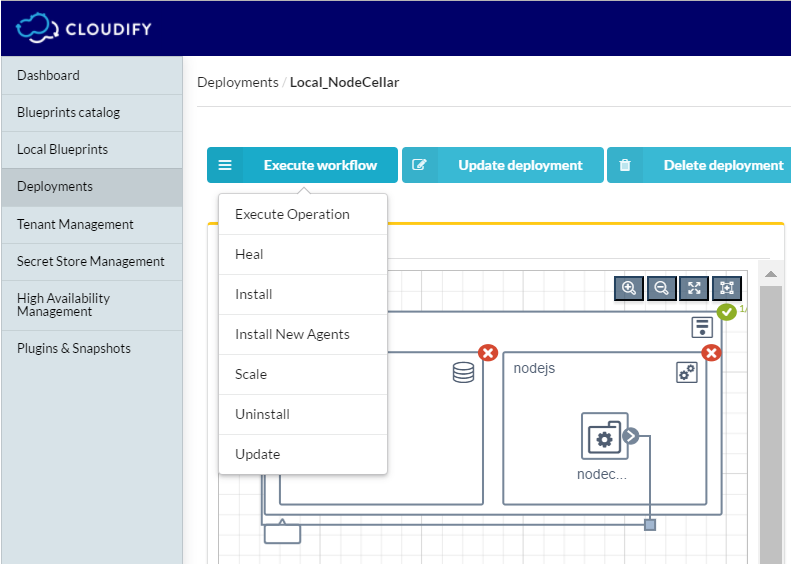This screenshot has width=791, height=564.
Task: Choose Update workflow
Action: point(303,454)
